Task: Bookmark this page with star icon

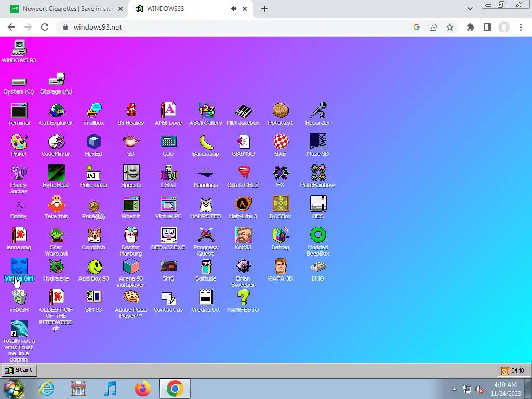Action: 450,27
